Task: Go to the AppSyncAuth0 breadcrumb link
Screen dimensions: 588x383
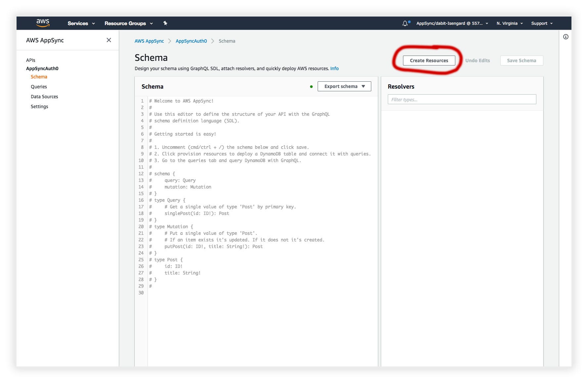Action: tap(191, 41)
